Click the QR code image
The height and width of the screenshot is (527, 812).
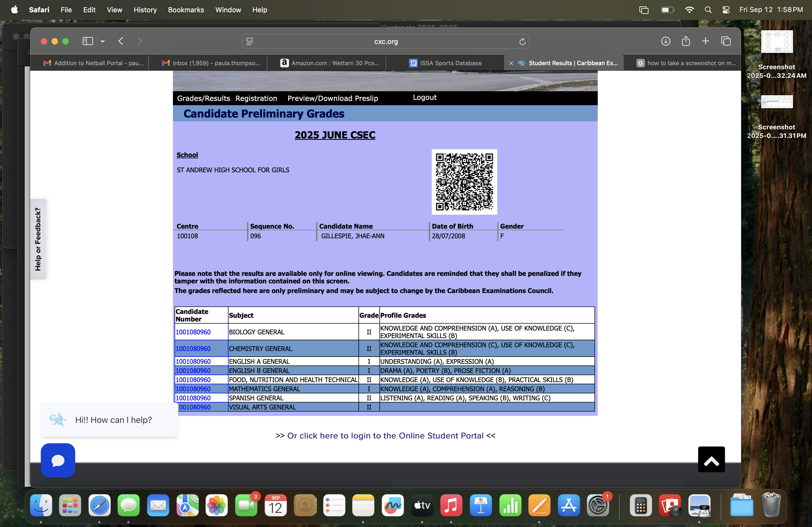pyautogui.click(x=464, y=182)
